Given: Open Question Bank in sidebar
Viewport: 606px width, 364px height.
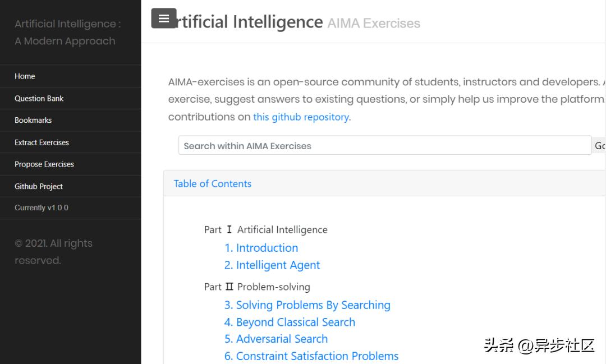Looking at the screenshot, I should (x=39, y=98).
